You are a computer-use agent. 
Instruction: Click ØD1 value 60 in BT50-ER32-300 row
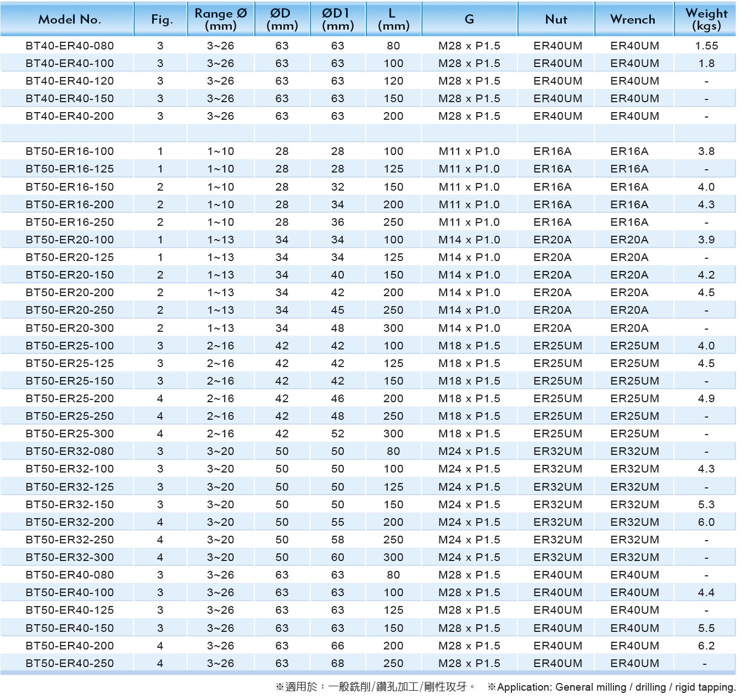tap(338, 557)
